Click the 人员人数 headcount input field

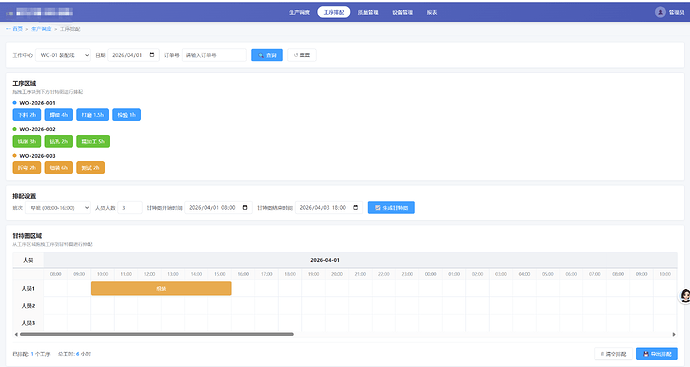click(130, 208)
